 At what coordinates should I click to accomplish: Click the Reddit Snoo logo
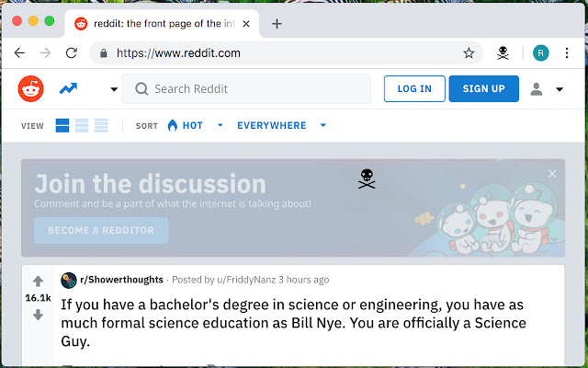[30, 89]
